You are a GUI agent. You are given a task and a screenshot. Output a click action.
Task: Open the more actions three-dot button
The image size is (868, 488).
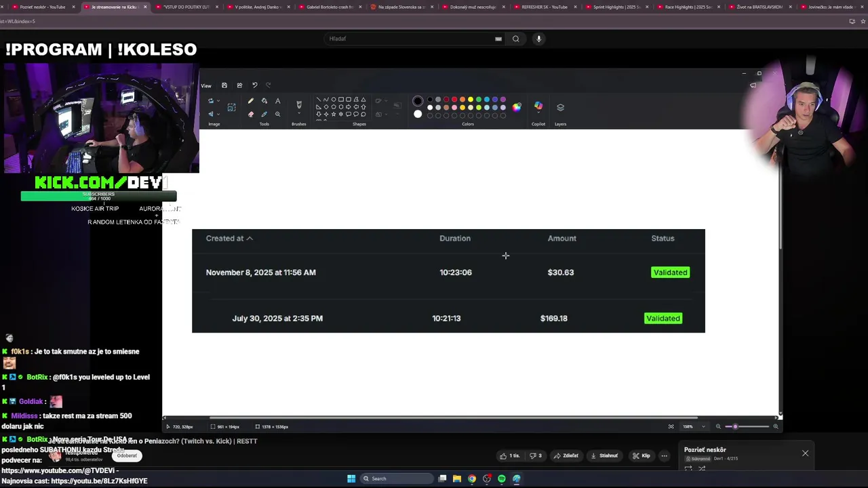(x=665, y=455)
